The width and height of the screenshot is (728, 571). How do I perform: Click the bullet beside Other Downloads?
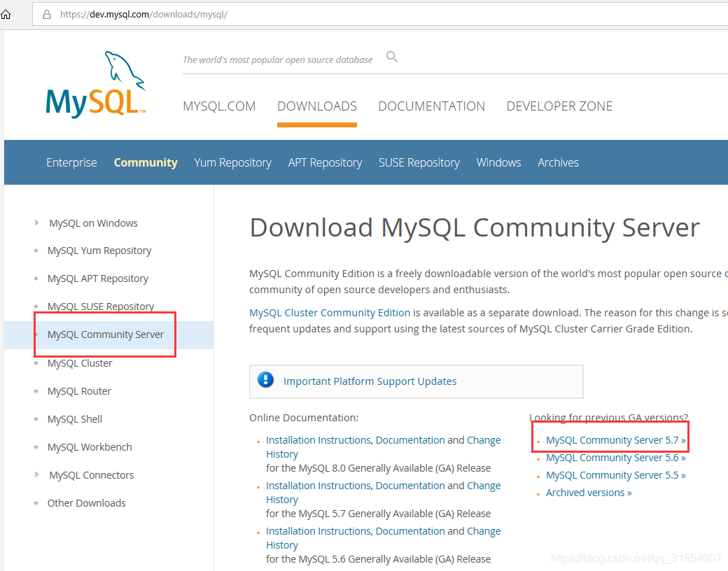click(x=36, y=503)
